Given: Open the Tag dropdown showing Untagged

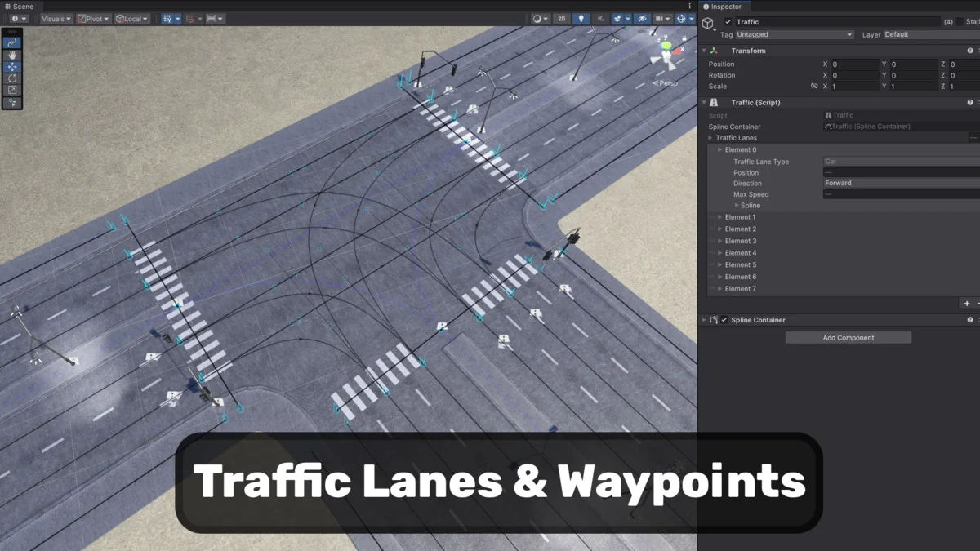Looking at the screenshot, I should point(794,35).
